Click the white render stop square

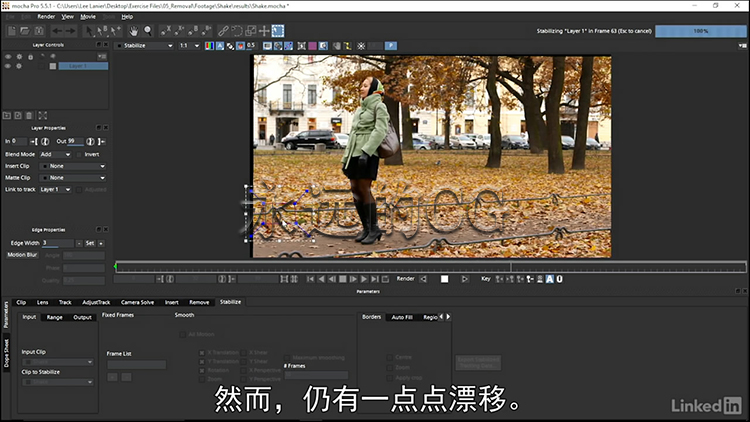click(444, 279)
